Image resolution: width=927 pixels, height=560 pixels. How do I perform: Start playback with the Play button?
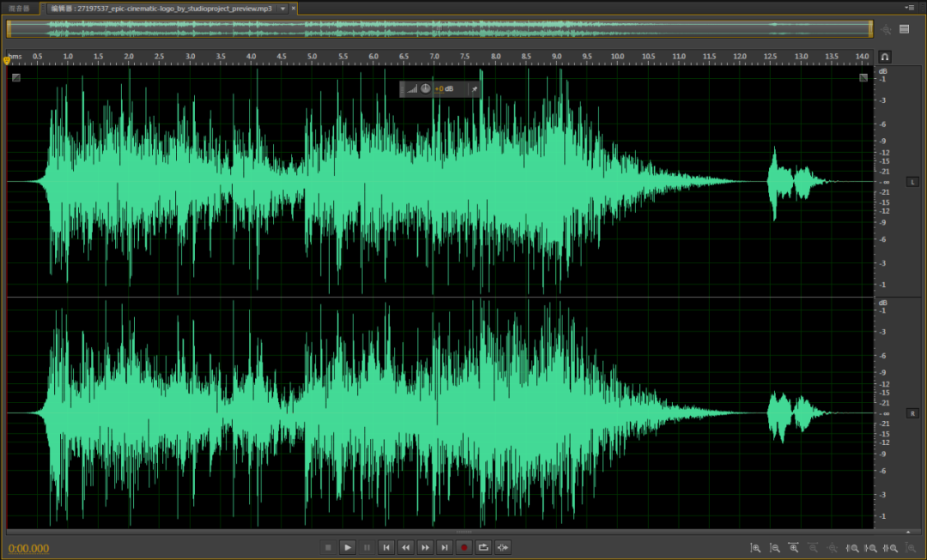tap(347, 548)
